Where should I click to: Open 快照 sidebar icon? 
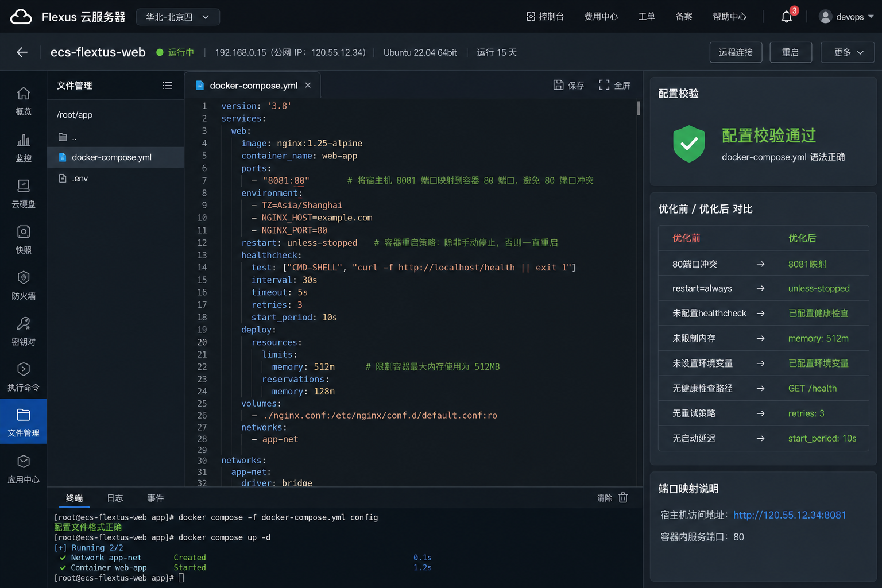click(24, 239)
